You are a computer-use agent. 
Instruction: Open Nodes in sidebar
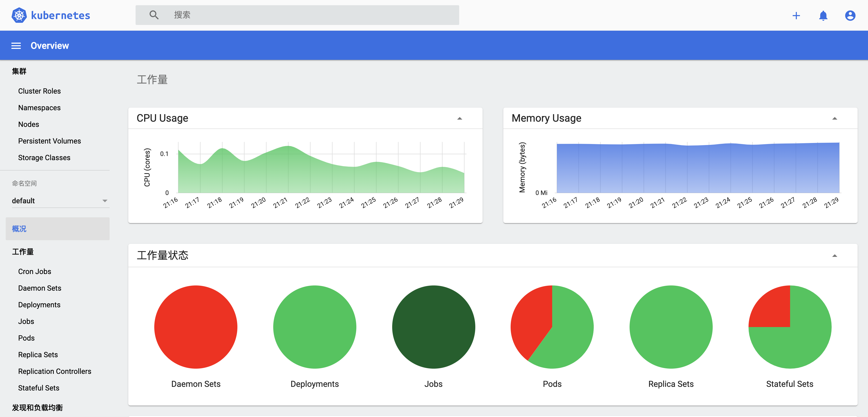pyautogui.click(x=29, y=124)
